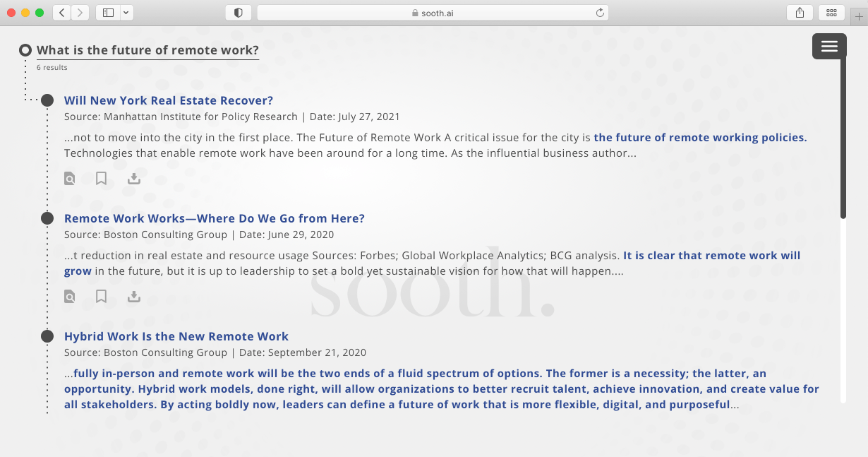Click timeline dot for New York Real Estate result
Image resolution: width=868 pixels, height=457 pixels.
click(47, 100)
